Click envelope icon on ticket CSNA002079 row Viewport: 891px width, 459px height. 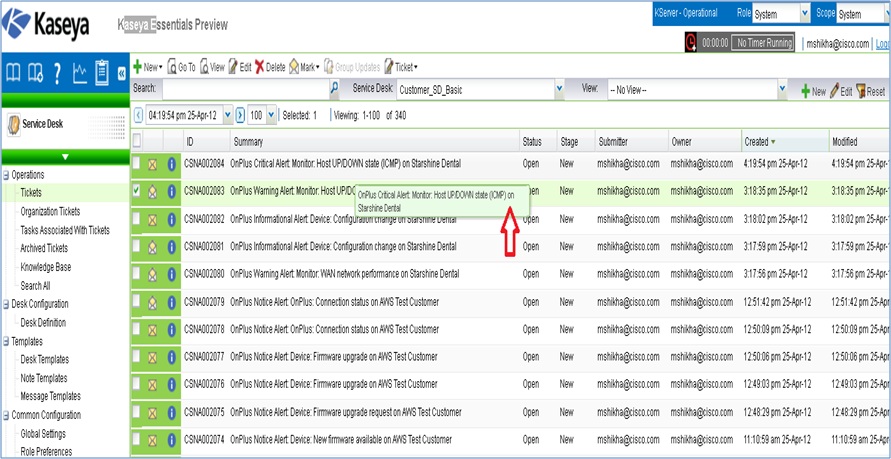(152, 303)
